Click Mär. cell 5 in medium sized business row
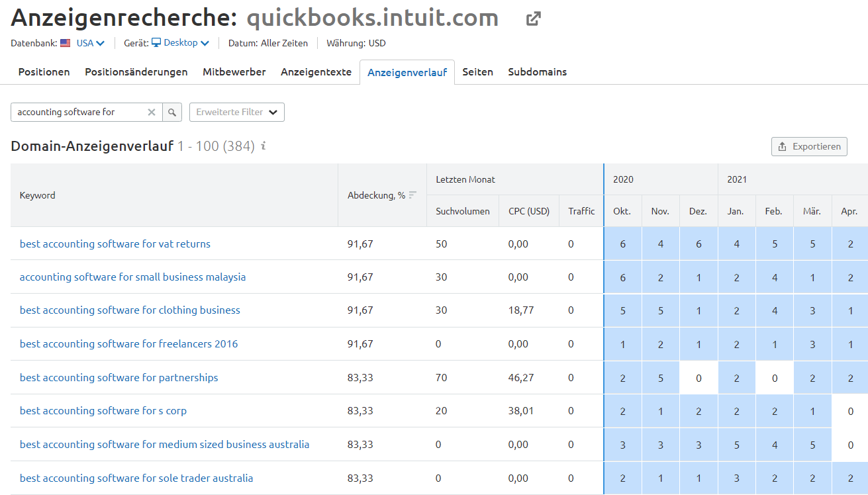 [x=812, y=445]
